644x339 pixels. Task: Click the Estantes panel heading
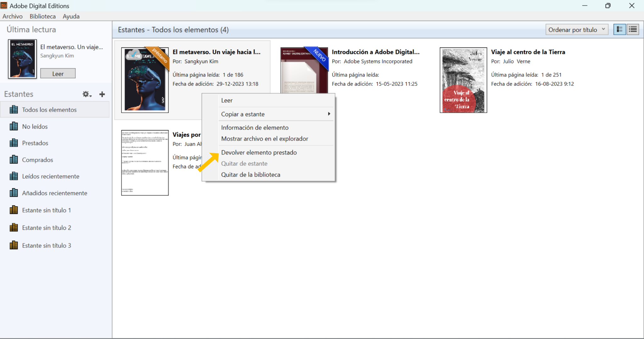(19, 94)
